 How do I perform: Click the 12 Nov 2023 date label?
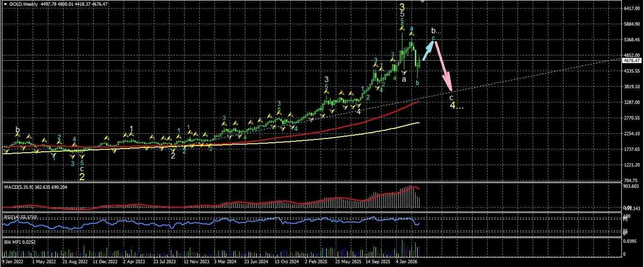tap(196, 261)
